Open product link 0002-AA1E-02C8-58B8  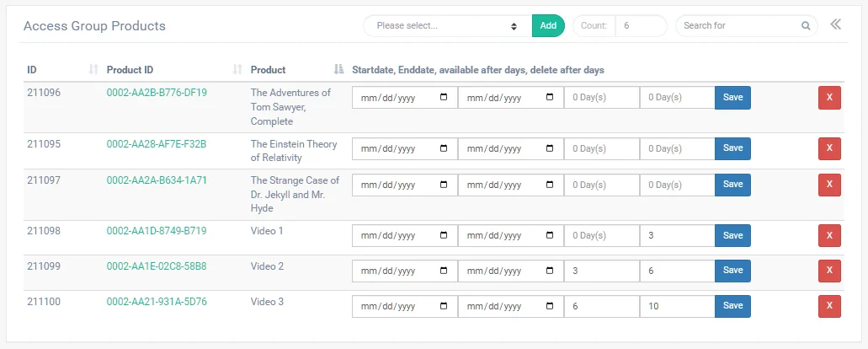click(157, 266)
